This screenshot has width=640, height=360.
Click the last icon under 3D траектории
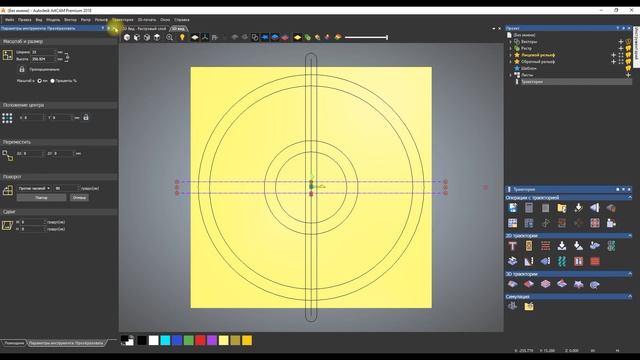point(595,284)
